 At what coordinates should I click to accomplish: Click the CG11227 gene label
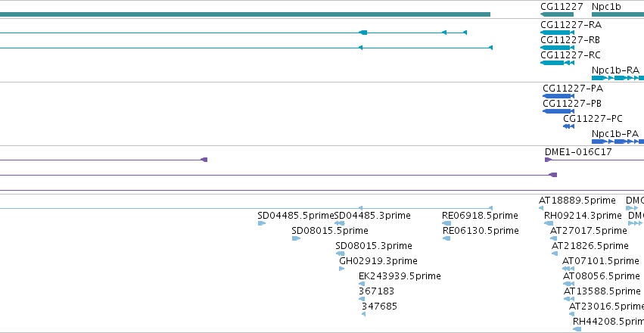[x=562, y=7]
